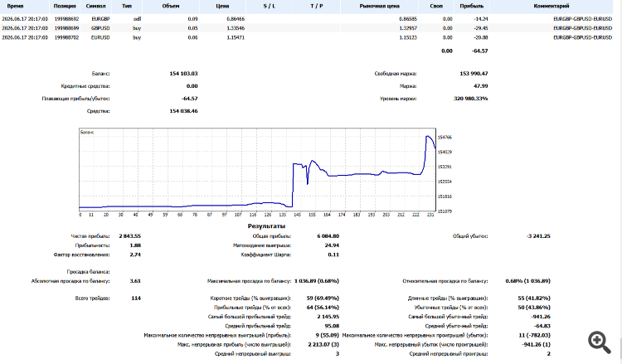This screenshot has width=622, height=364.
Task: Click profit value -14.24
Action: point(481,18)
